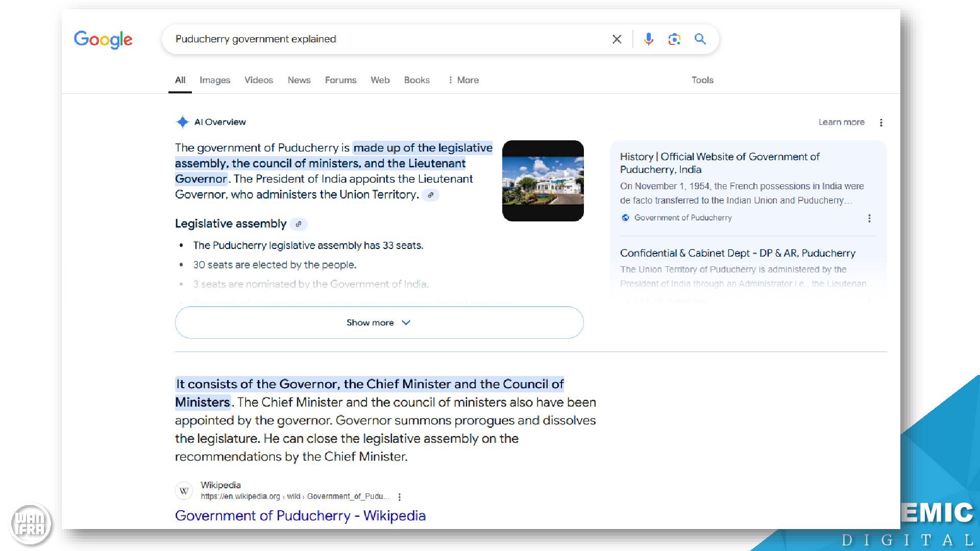Click source link icon after Union Territory
Screen dimensions: 980x551
click(430, 195)
